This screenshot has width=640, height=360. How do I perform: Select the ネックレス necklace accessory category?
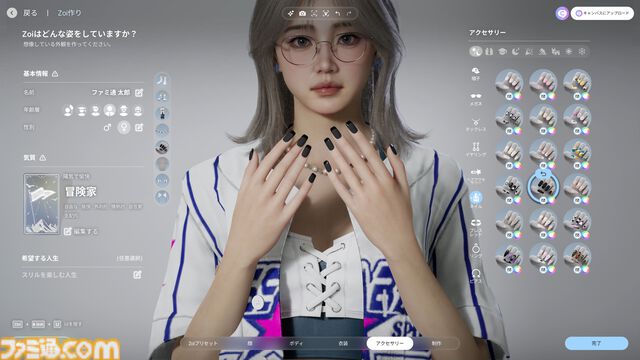[x=476, y=124]
